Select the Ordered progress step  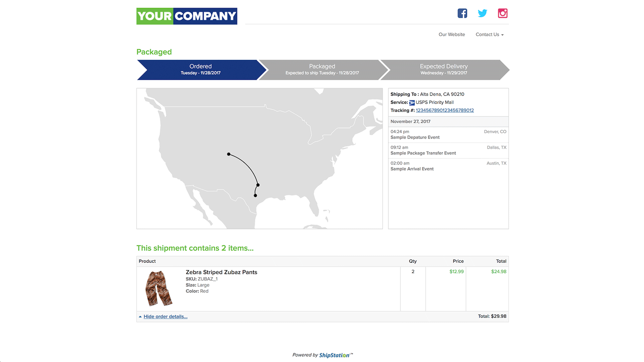click(200, 70)
